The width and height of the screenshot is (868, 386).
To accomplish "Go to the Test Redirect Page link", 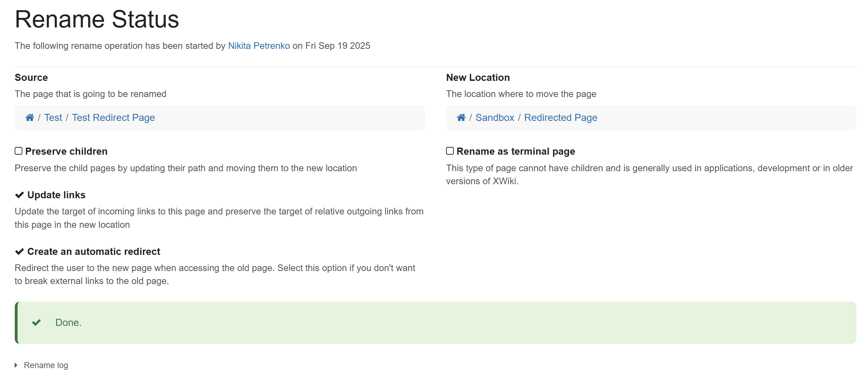I will 113,117.
